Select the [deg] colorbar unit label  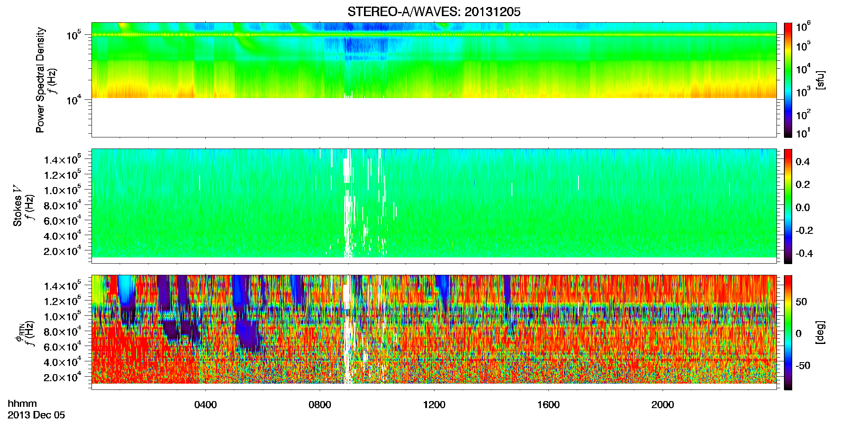(x=820, y=332)
